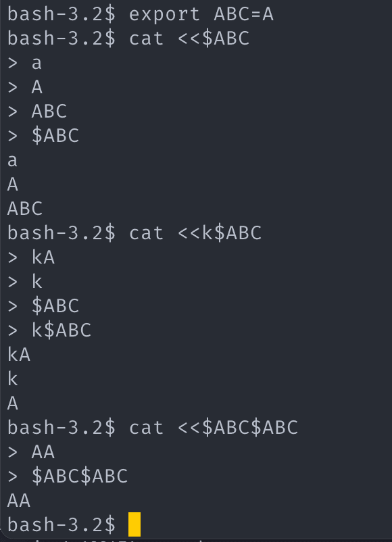The height and width of the screenshot is (542, 392).
Task: Click the 'bash-3.2$' prompt beside yellow cursor
Action: coord(62,525)
